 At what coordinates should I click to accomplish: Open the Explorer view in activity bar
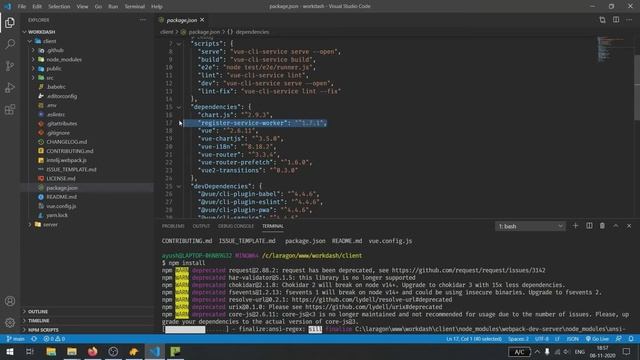click(10, 23)
